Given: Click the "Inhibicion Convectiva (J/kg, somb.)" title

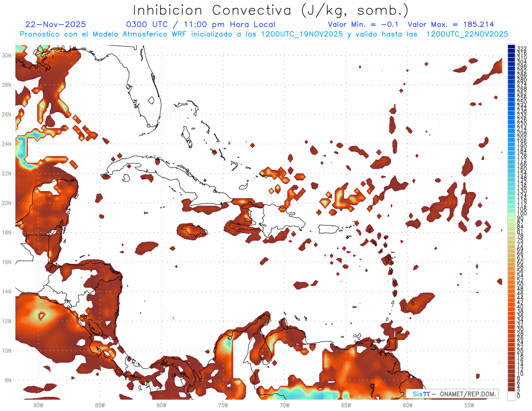Looking at the screenshot, I should click(271, 11).
